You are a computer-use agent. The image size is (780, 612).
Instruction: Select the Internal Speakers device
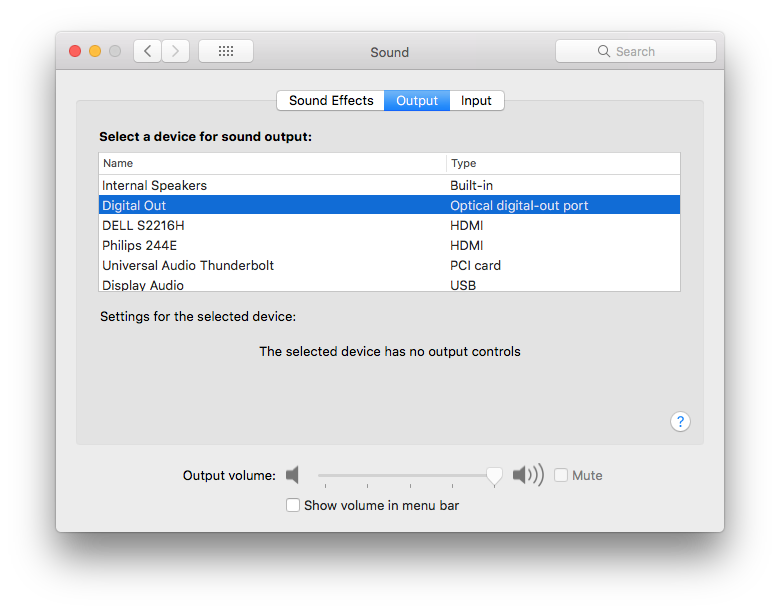[390, 185]
